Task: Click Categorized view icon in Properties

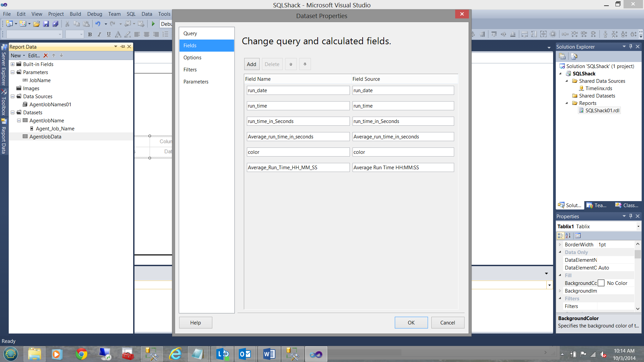Action: click(560, 236)
